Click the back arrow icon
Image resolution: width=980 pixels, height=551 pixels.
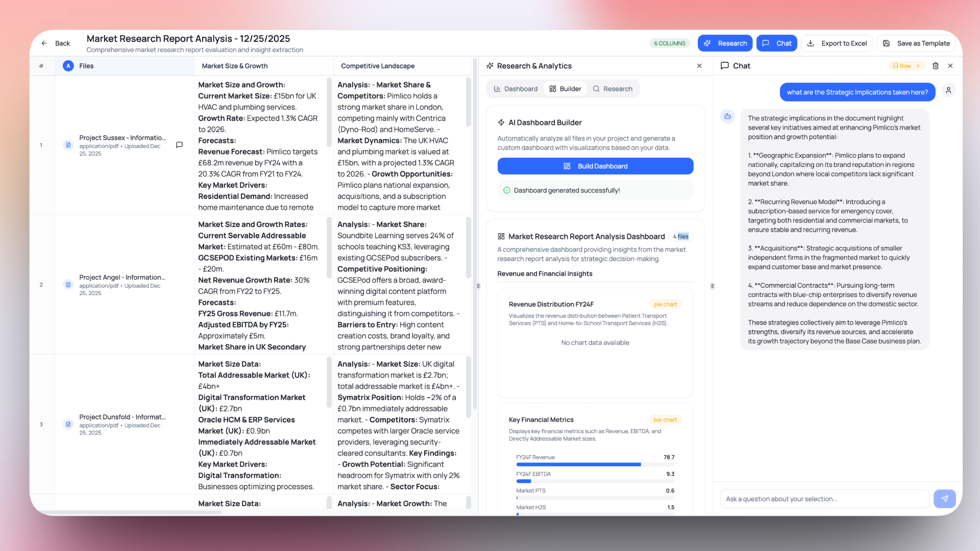(44, 43)
